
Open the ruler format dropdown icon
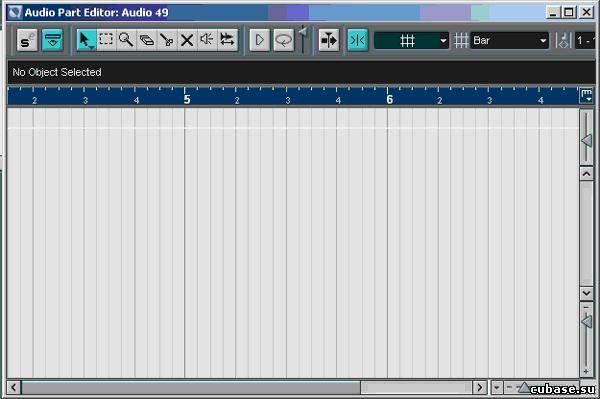(586, 96)
